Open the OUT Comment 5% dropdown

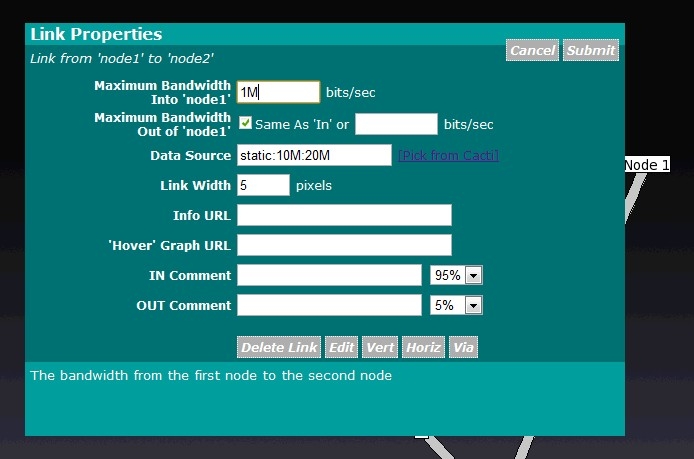point(456,305)
